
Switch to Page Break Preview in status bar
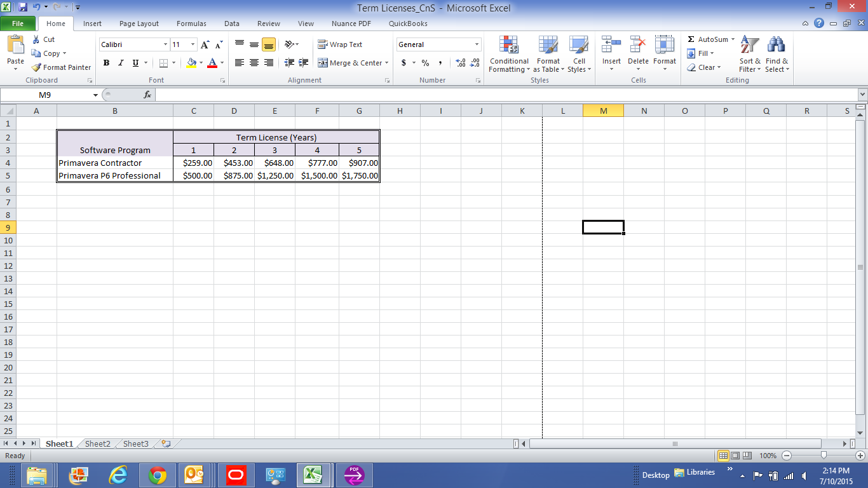coord(747,456)
